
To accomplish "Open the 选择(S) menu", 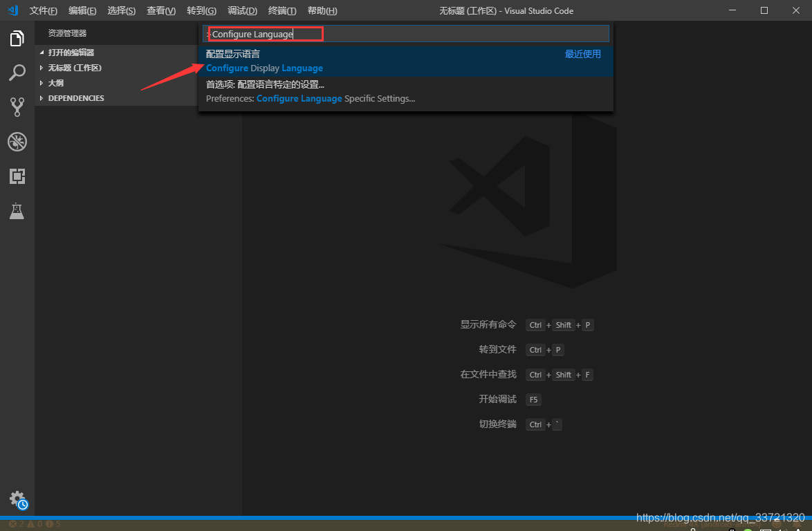I will [121, 11].
